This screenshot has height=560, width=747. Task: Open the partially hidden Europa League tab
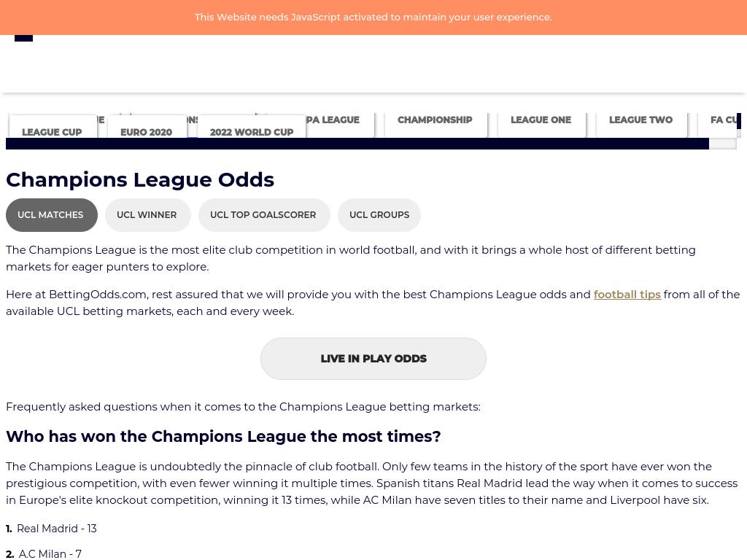pyautogui.click(x=336, y=120)
